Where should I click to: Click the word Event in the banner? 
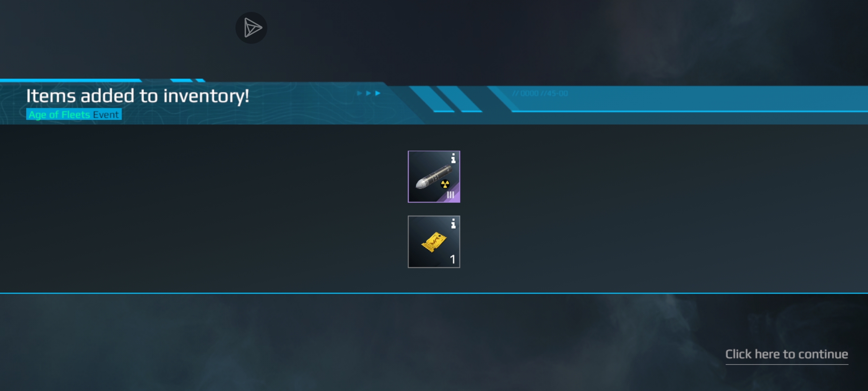(106, 114)
